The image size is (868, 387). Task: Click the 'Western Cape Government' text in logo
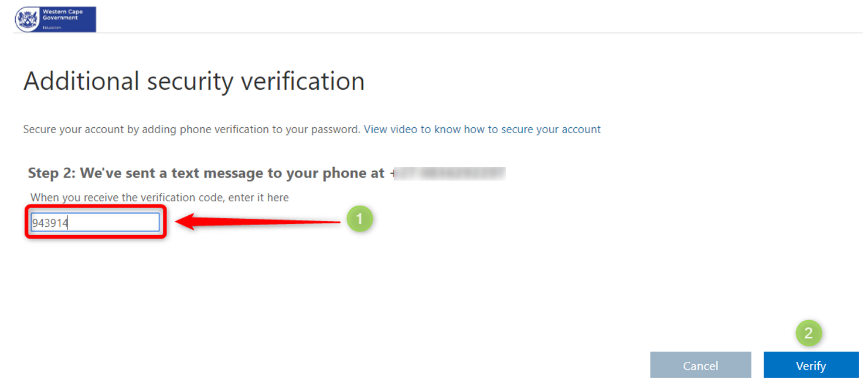62,15
